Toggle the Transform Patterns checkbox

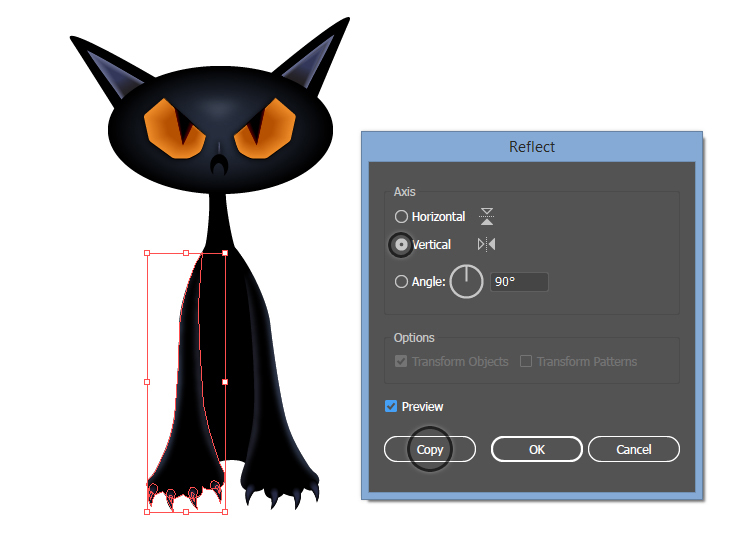pos(526,361)
